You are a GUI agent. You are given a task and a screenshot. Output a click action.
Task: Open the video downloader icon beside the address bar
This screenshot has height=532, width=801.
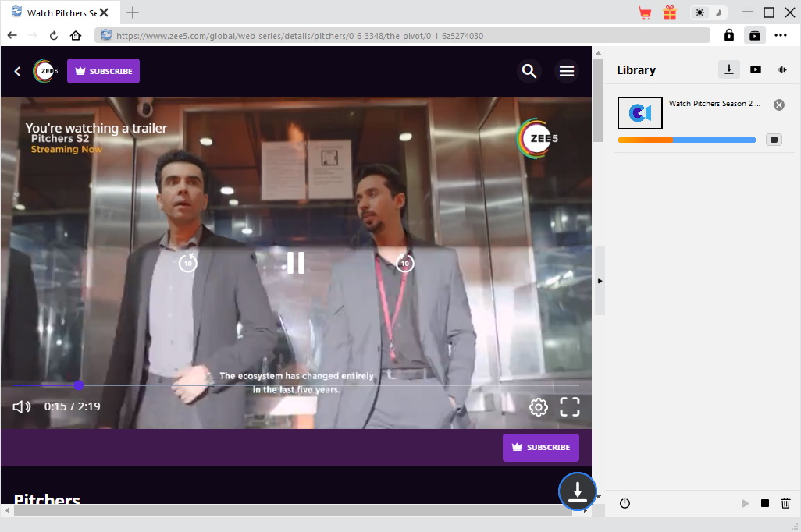pos(754,35)
